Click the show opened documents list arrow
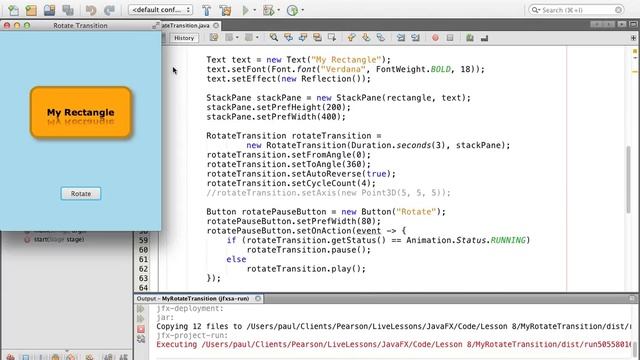The width and height of the screenshot is (640, 360). click(x=622, y=24)
